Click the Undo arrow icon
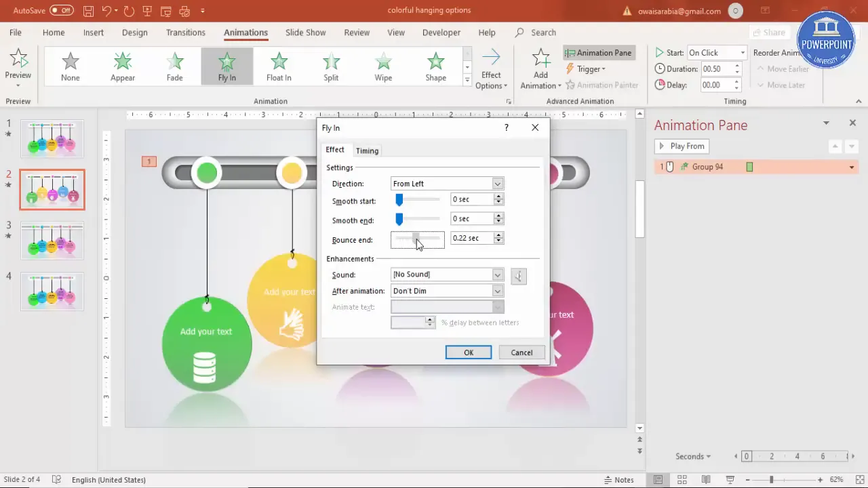868x488 pixels. [106, 11]
